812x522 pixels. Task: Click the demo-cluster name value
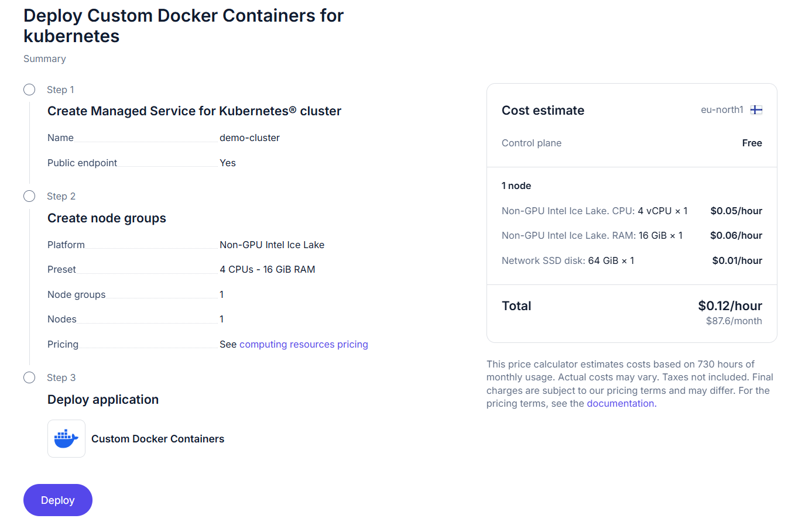249,138
